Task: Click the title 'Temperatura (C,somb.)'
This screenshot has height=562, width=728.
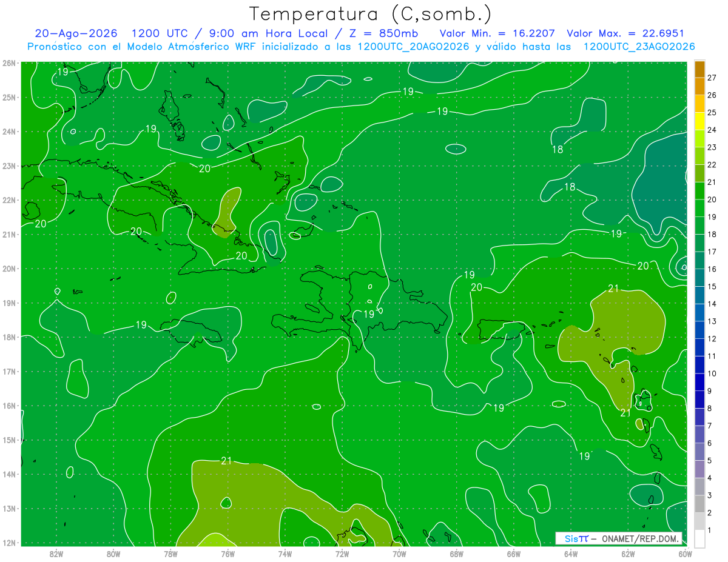Action: point(371,14)
